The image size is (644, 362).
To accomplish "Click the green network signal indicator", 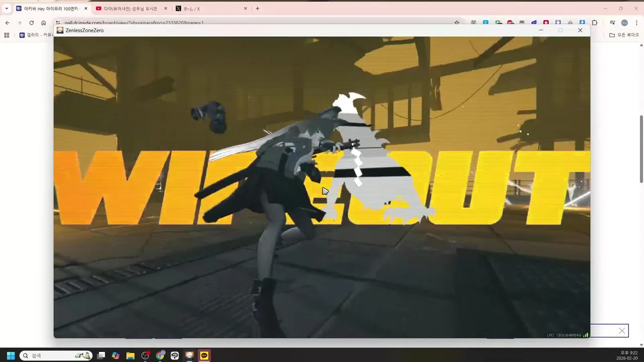I will click(586, 335).
